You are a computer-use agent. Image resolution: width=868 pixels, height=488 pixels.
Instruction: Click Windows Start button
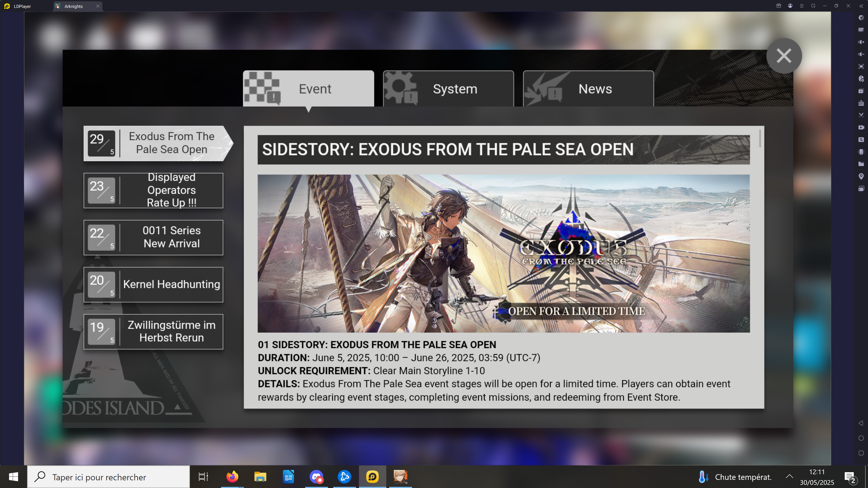point(14,477)
